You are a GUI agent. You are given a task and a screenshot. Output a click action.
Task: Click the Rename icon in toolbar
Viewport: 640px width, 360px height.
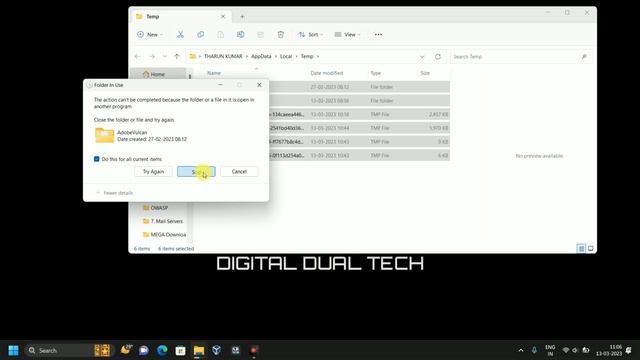point(240,35)
